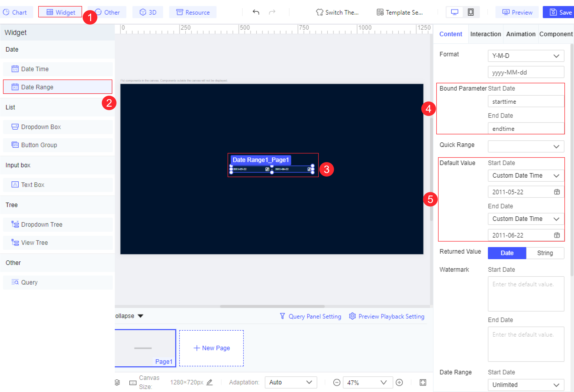Switch to the Interaction tab
Screen dimensions: 574x392
[486, 34]
